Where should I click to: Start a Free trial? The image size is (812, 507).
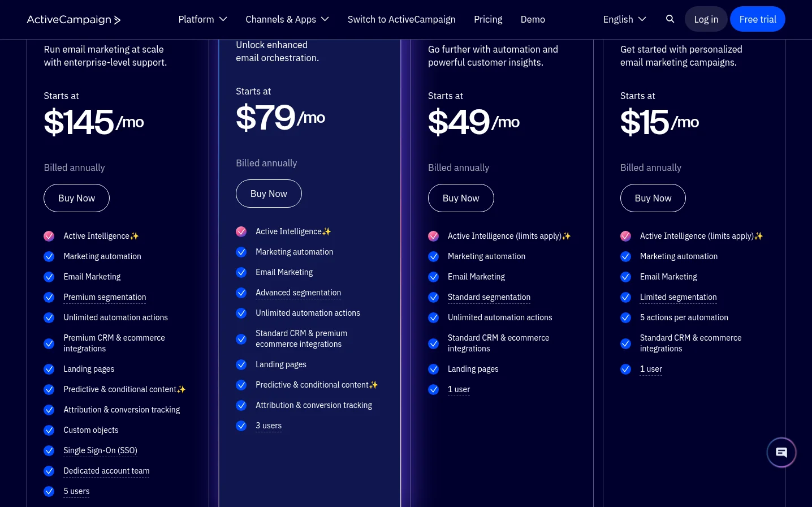click(758, 19)
